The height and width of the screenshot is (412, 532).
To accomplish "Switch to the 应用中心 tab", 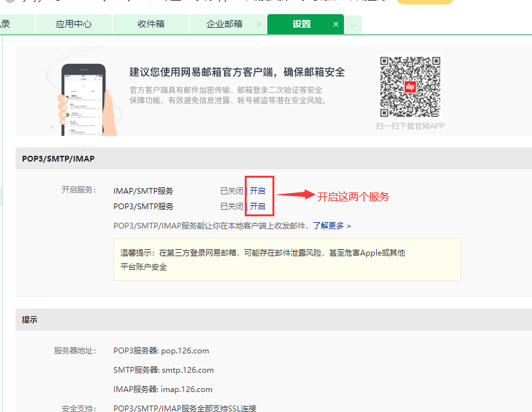I will 73,24.
